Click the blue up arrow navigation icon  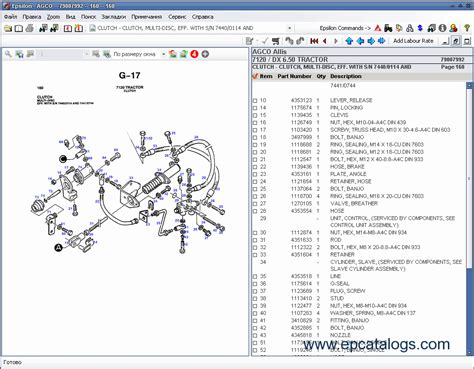(349, 41)
